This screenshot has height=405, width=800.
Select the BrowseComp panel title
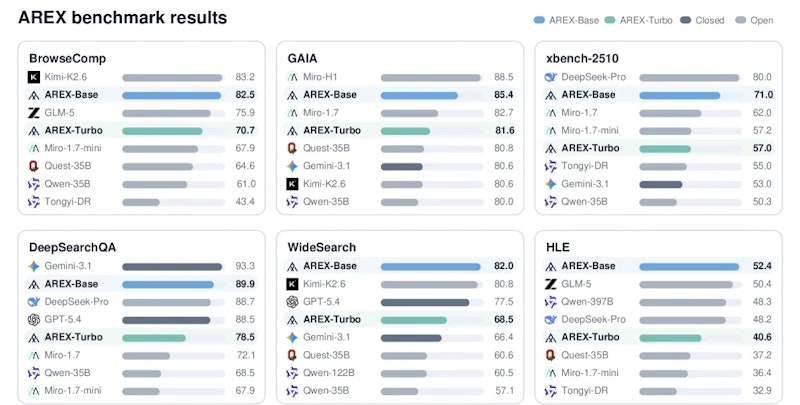click(67, 58)
